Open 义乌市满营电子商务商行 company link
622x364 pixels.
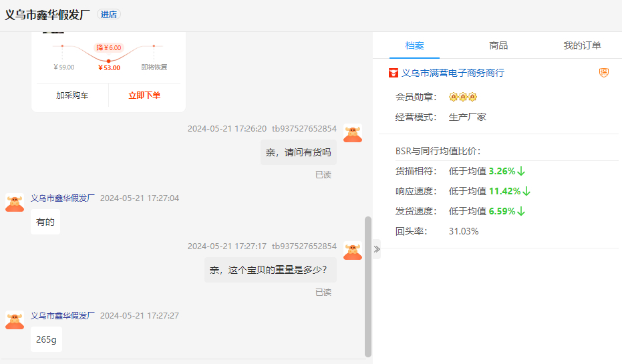click(452, 73)
